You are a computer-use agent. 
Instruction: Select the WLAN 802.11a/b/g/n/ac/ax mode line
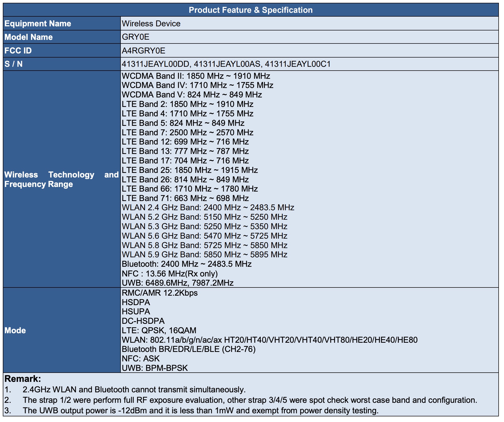[x=270, y=340]
